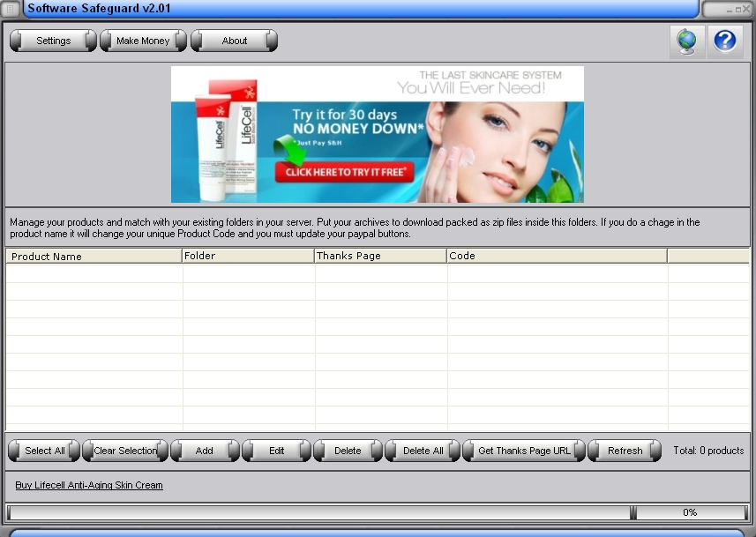Open the About dialog
756x537 pixels.
[235, 41]
